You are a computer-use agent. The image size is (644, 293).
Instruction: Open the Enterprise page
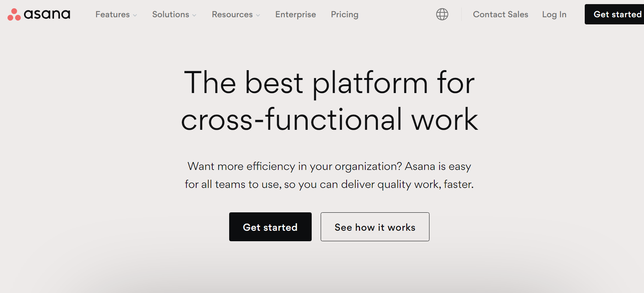(296, 15)
